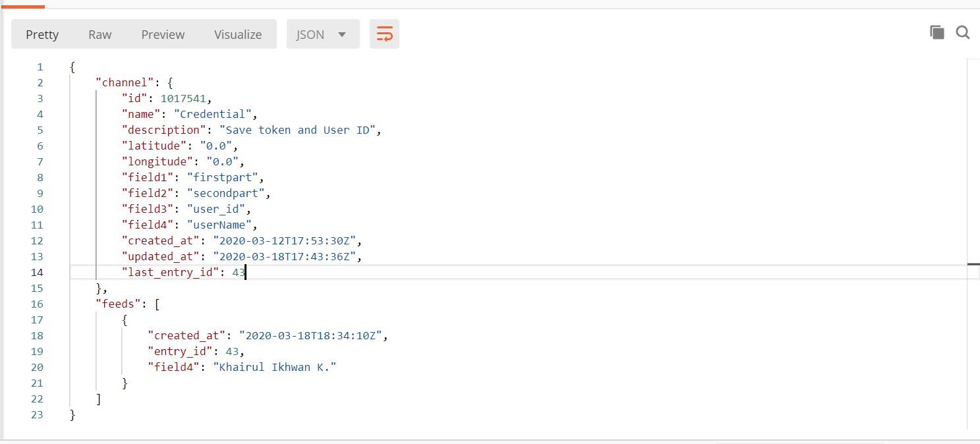Switch to the Raw view tab
This screenshot has height=444, width=980.
coord(100,34)
